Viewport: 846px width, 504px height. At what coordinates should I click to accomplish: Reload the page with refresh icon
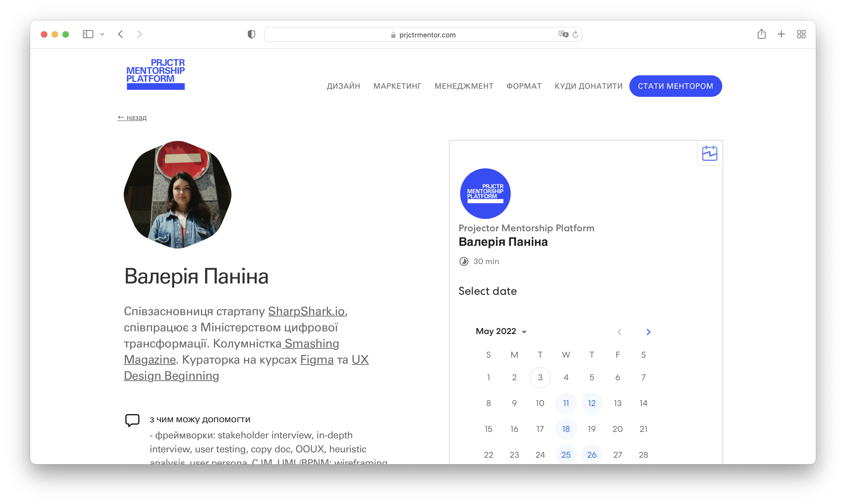click(x=575, y=34)
